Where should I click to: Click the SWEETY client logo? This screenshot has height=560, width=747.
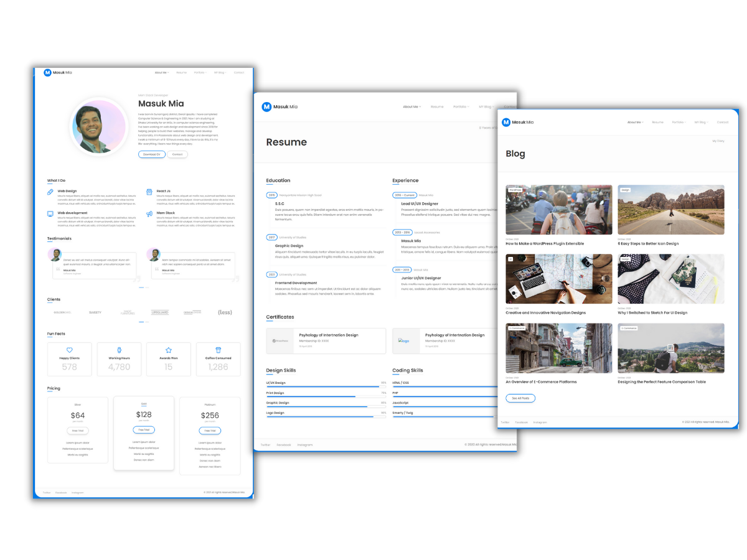(x=95, y=312)
